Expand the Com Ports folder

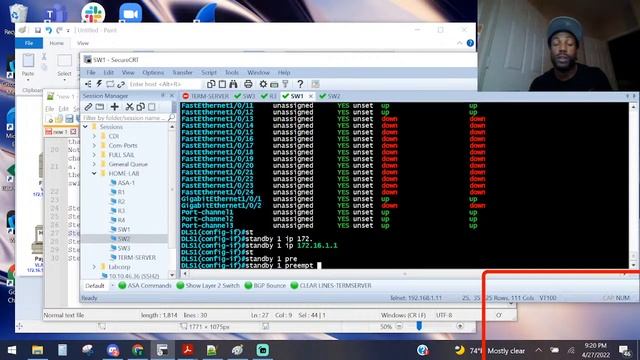(x=94, y=146)
